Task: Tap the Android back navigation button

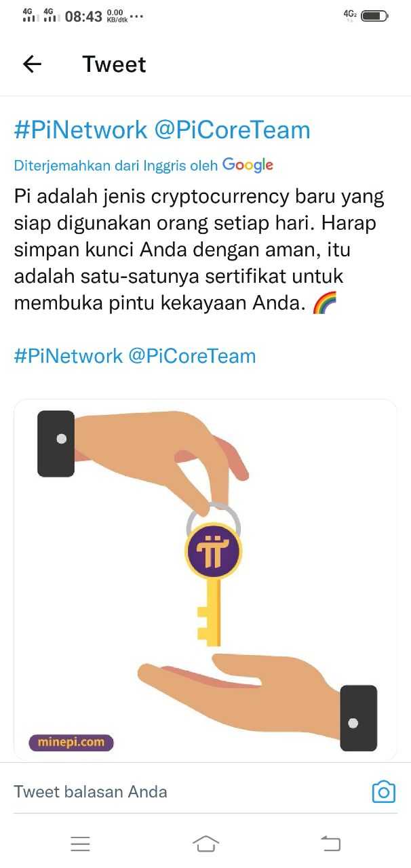Action: pyautogui.click(x=330, y=844)
